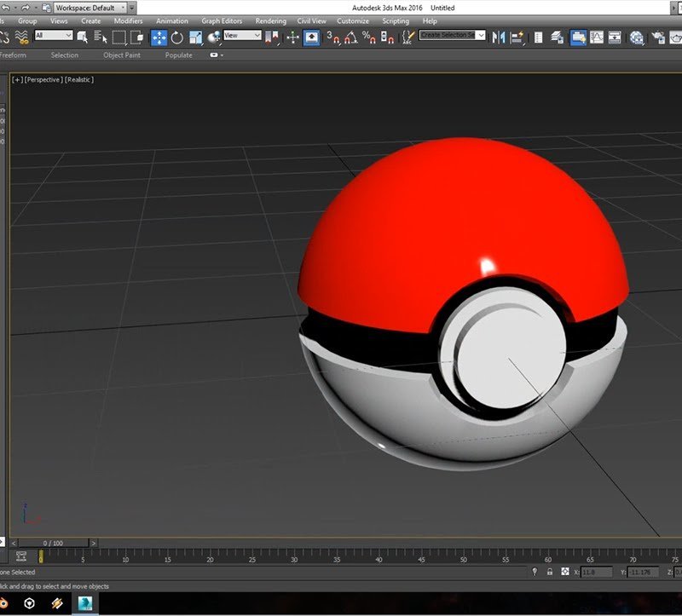Screen dimensions: 682x616
Task: Toggle the Angle Snap button
Action: [x=351, y=37]
